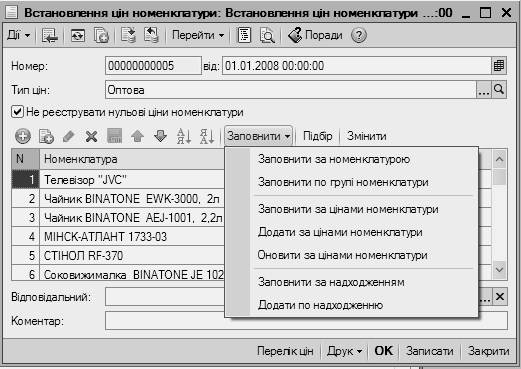Click the Номер input field

click(153, 66)
